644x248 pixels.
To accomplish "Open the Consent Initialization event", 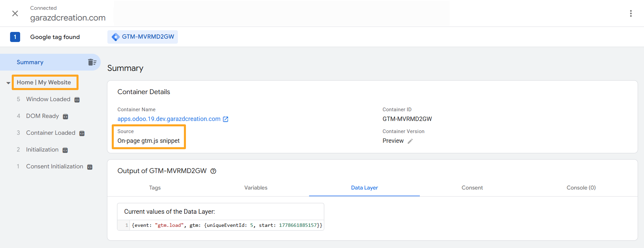I will coord(55,166).
